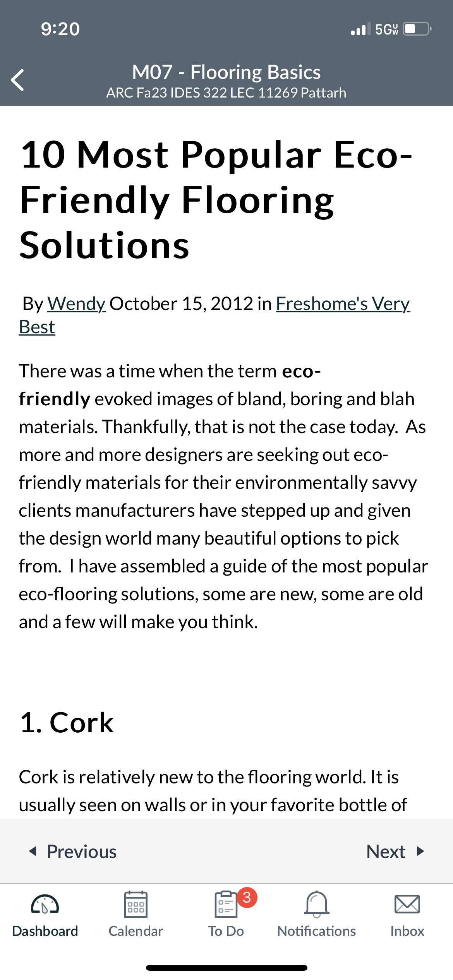
Task: Open the To Do clipboard icon
Action: point(226,904)
